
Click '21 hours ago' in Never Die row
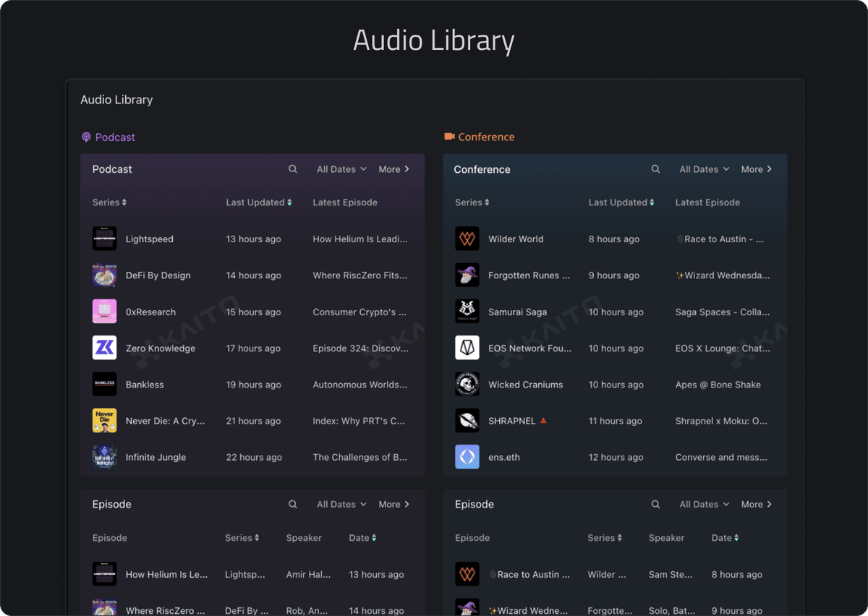(x=253, y=422)
